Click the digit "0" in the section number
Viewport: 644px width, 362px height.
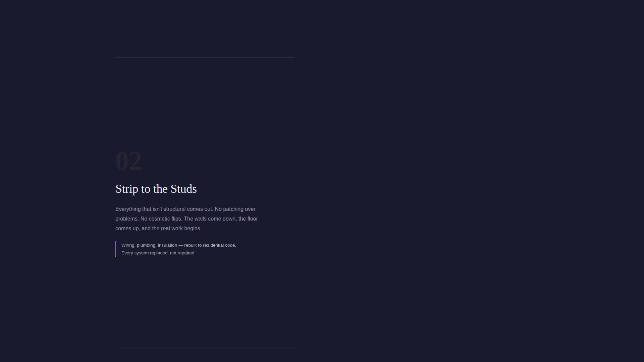coord(122,161)
